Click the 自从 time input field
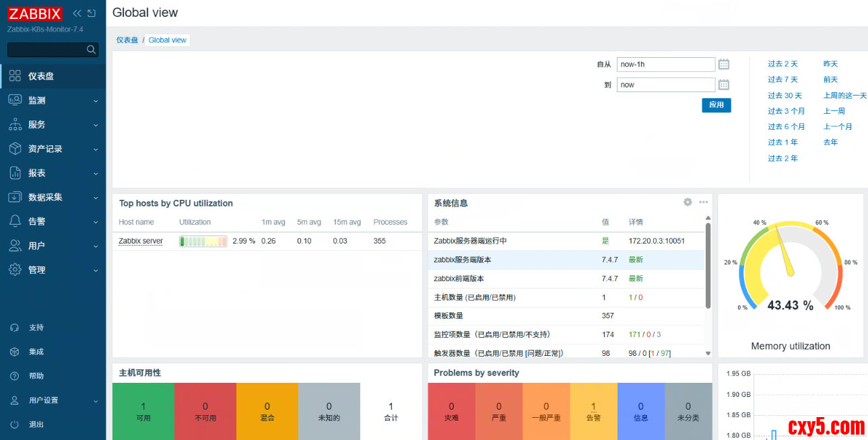868x440 pixels. (665, 65)
